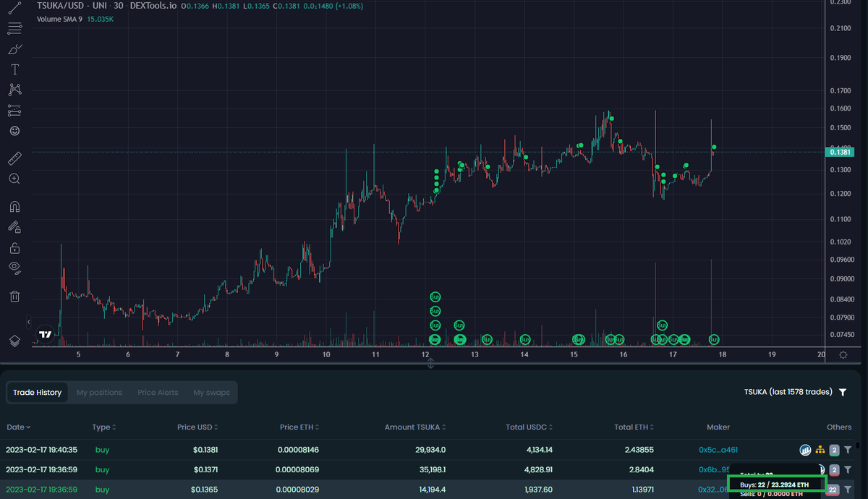Open the forecast and measurement tool
868x499 pixels.
[14, 111]
